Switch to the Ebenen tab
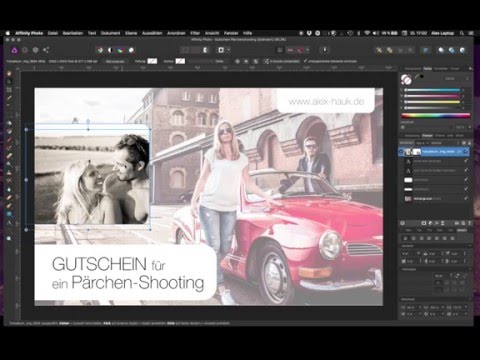480x360 pixels. [x=427, y=136]
